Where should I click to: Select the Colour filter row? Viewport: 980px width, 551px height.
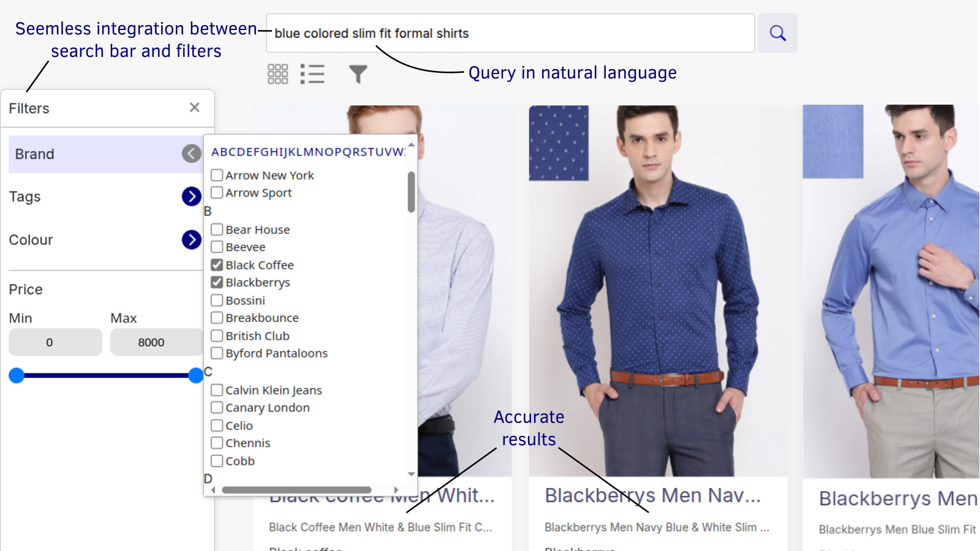coord(105,239)
